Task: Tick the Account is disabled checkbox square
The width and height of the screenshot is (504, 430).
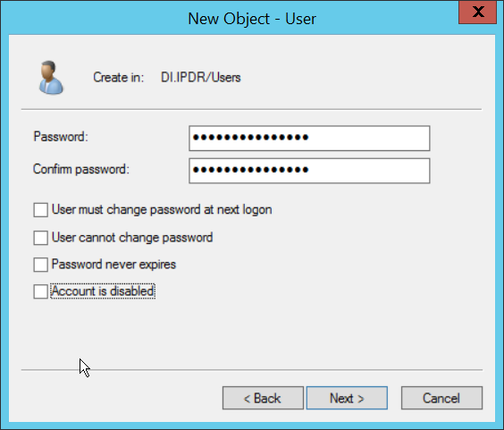Action: (x=41, y=291)
